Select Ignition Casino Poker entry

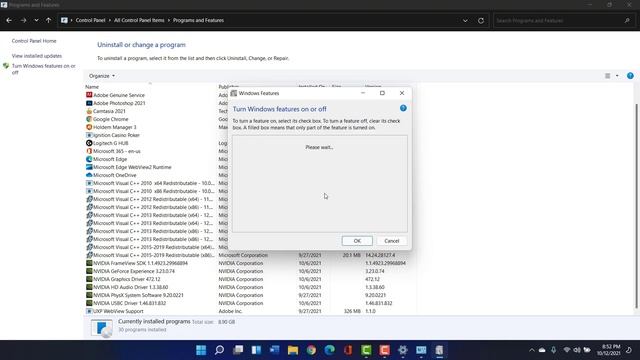(116, 135)
